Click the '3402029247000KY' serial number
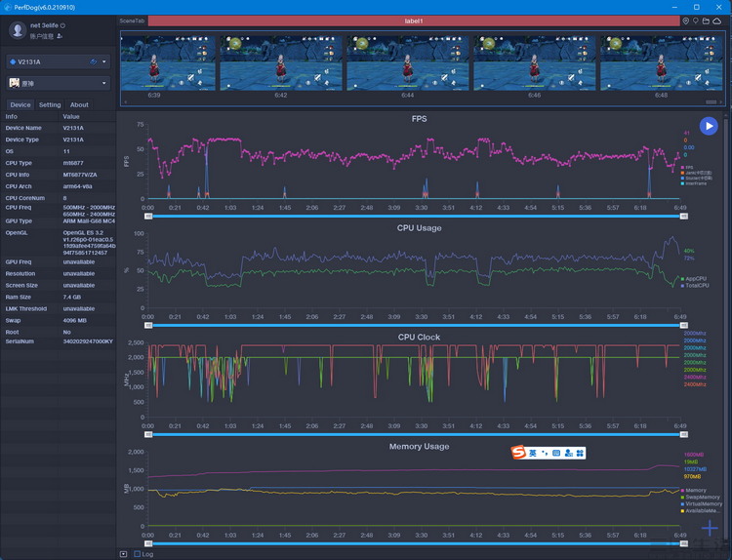The image size is (732, 560). click(88, 341)
